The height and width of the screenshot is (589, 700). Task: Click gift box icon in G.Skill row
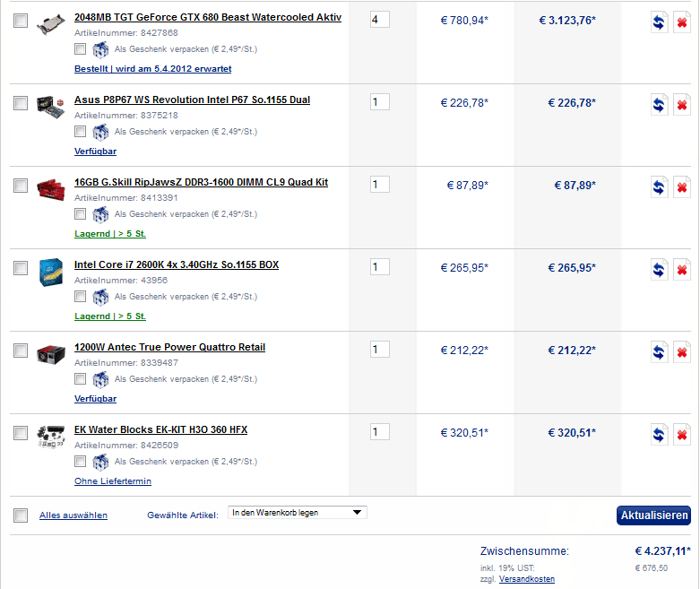(x=100, y=215)
